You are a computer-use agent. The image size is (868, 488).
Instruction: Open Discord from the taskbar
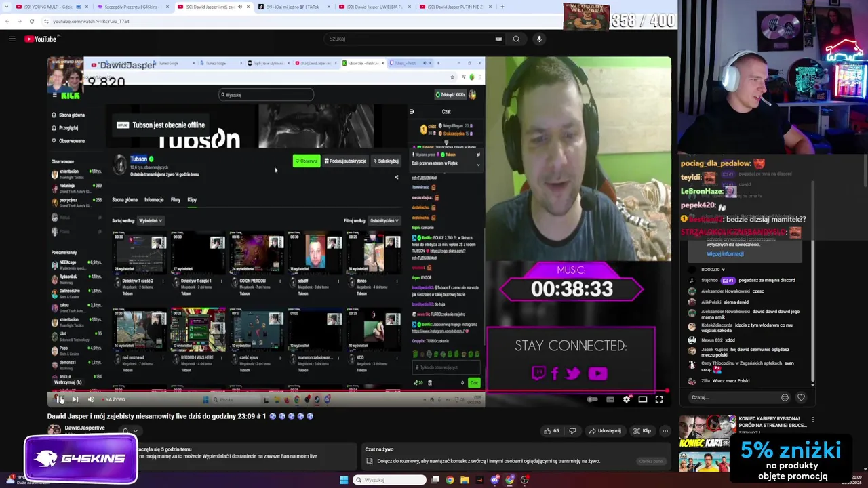495,480
